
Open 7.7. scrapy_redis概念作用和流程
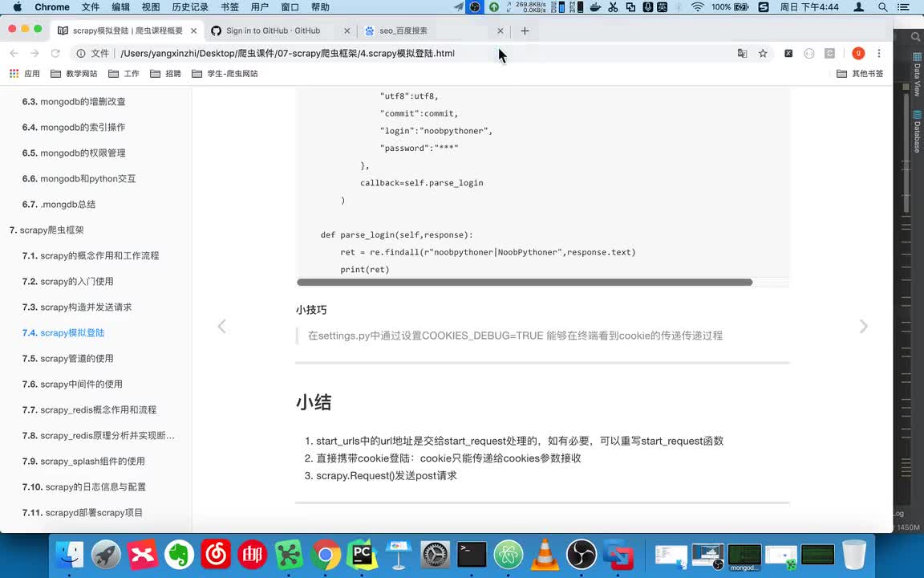coord(90,410)
